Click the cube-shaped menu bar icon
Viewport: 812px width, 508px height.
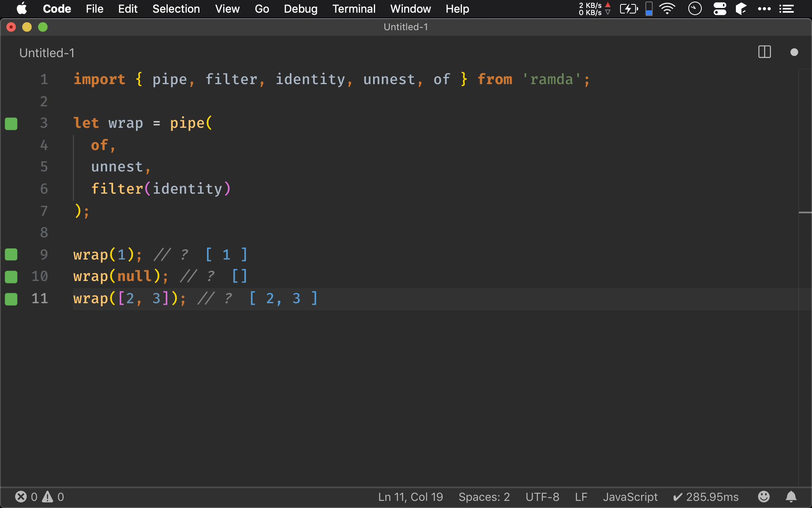pyautogui.click(x=741, y=9)
